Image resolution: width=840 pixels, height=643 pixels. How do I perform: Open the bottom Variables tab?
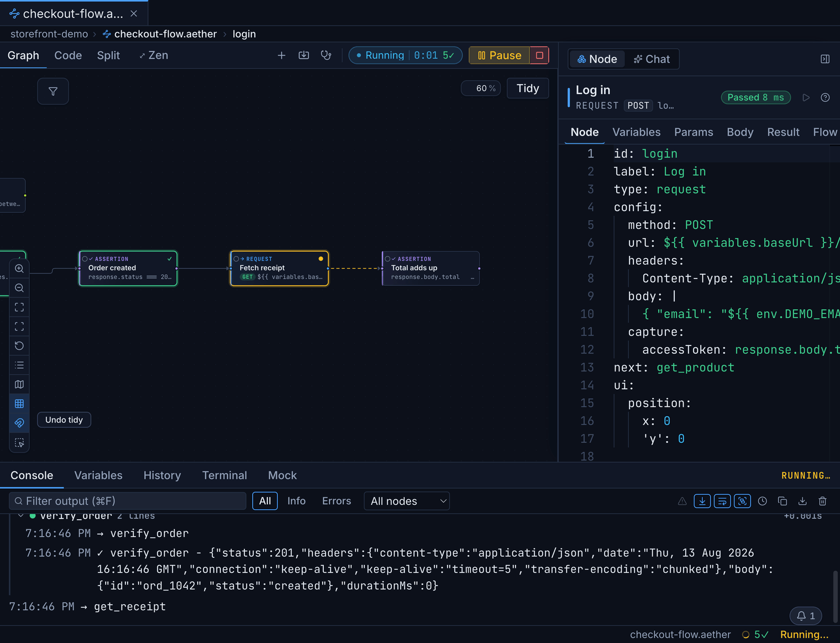pos(98,475)
